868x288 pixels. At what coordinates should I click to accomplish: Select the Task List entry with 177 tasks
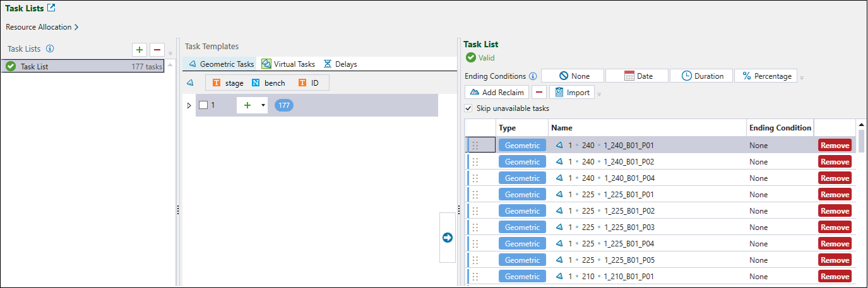(x=83, y=66)
